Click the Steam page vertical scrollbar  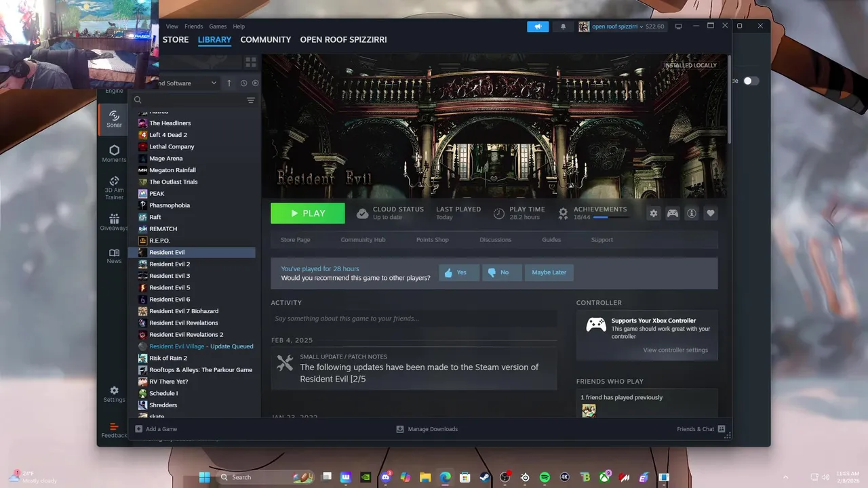coord(730,99)
